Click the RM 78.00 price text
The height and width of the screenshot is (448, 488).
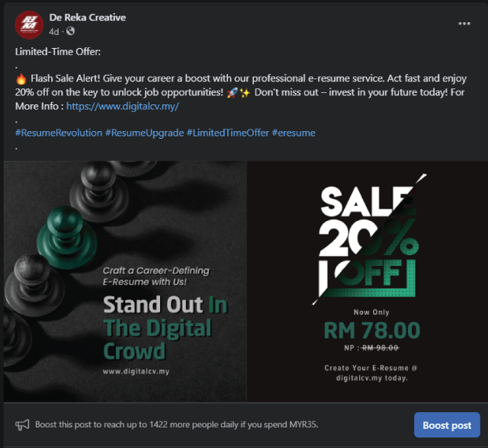[371, 330]
